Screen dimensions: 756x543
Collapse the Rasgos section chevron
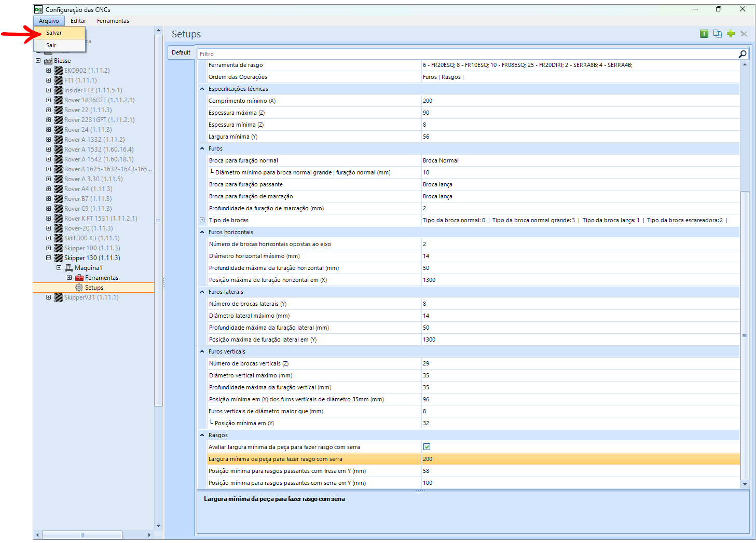click(x=202, y=436)
